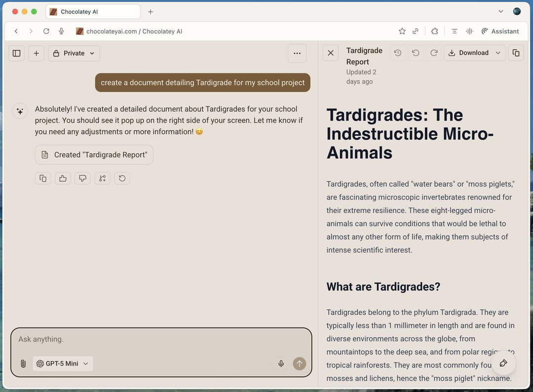The height and width of the screenshot is (392, 533).
Task: Attach a file with the paperclip icon
Action: [23, 363]
